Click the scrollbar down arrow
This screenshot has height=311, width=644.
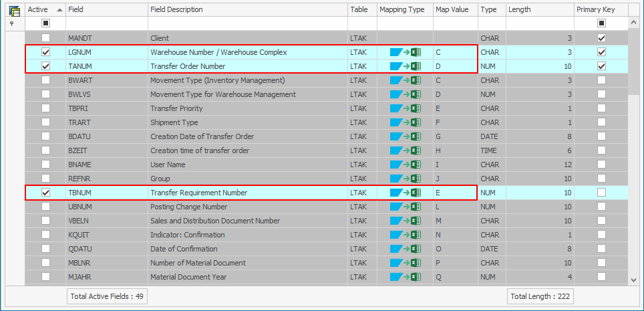(633, 280)
